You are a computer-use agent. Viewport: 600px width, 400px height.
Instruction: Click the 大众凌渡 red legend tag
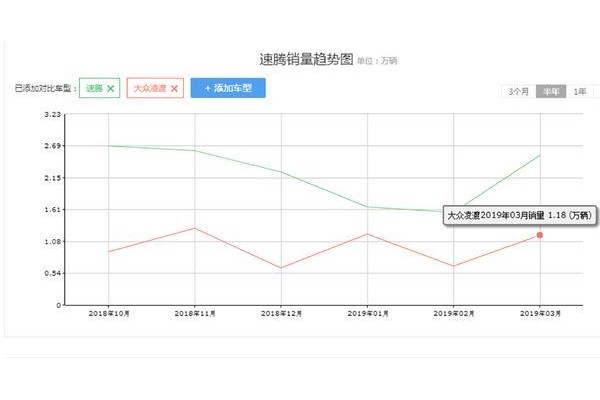click(x=155, y=88)
